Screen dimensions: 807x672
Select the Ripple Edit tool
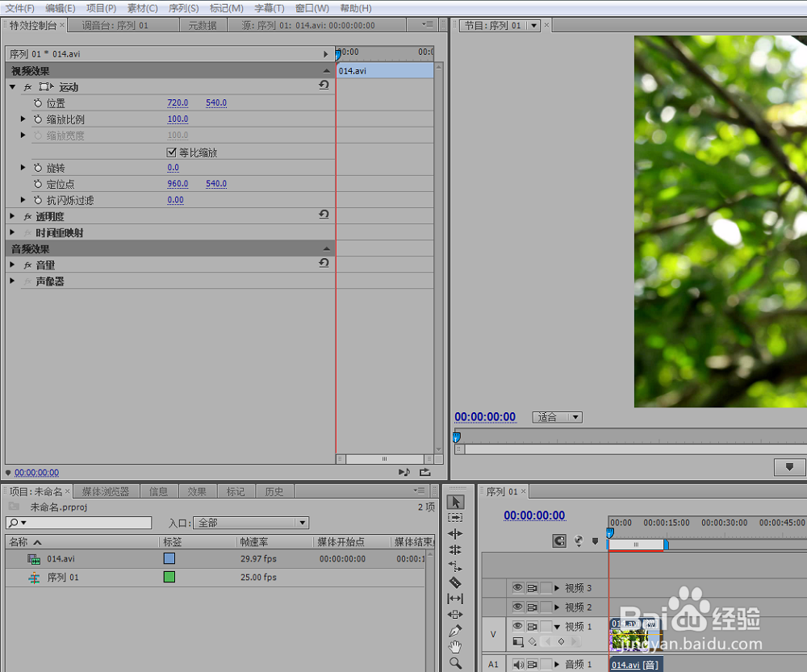click(x=455, y=533)
